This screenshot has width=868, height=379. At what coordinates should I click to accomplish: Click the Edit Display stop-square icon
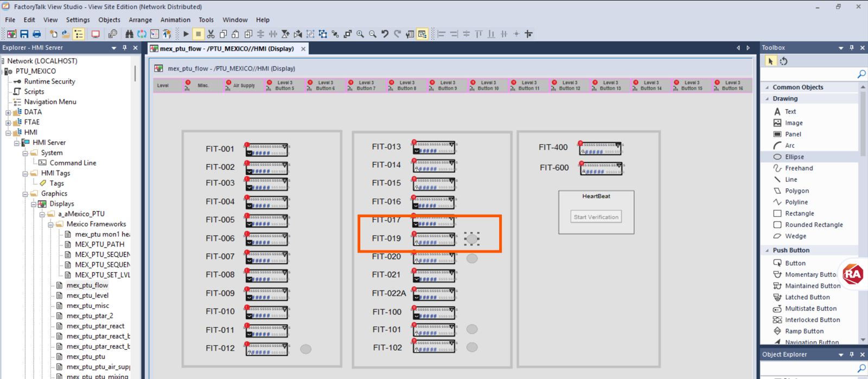[x=199, y=34]
